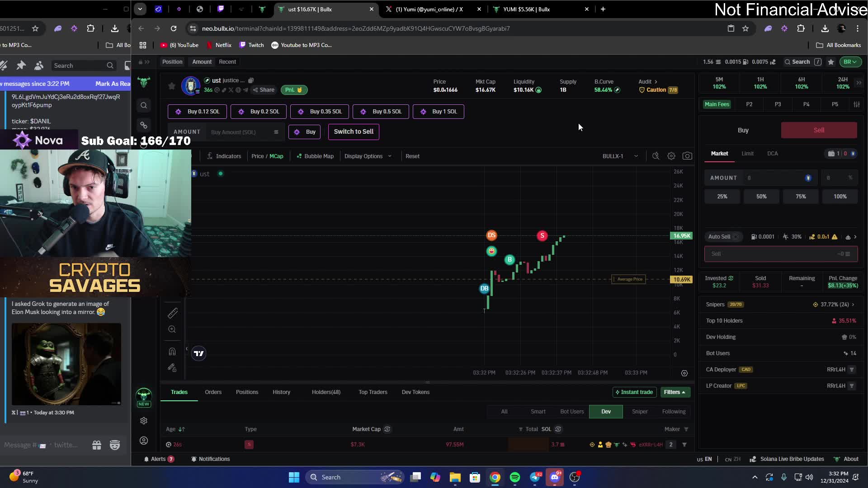868x488 pixels.
Task: Click the Switch to Sell button
Action: 354,131
